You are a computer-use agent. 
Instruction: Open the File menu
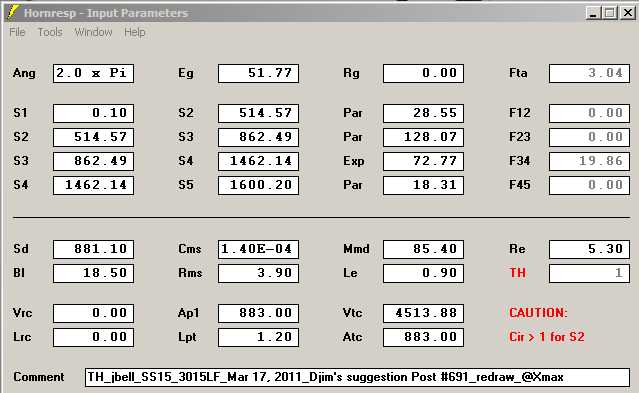[x=17, y=32]
